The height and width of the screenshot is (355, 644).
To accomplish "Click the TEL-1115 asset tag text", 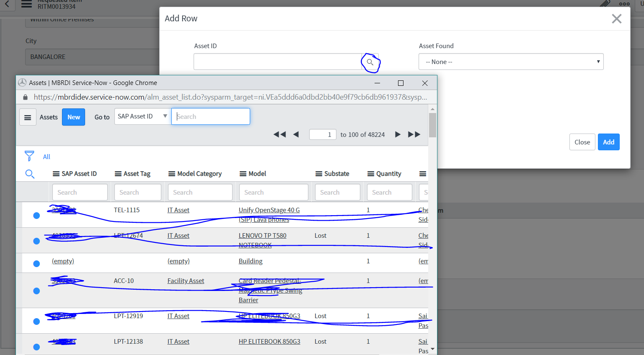I will [x=127, y=210].
